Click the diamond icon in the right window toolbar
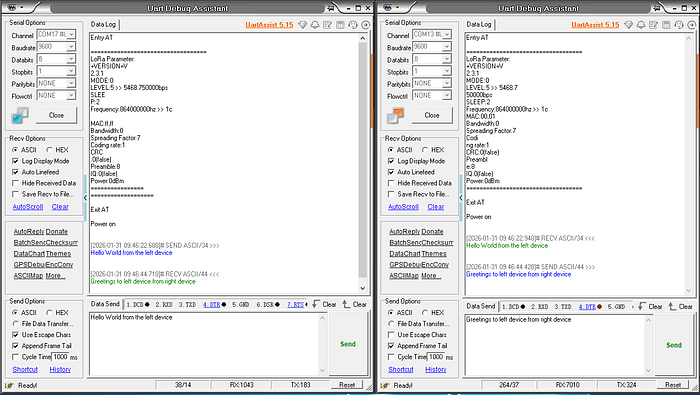 tap(629, 25)
